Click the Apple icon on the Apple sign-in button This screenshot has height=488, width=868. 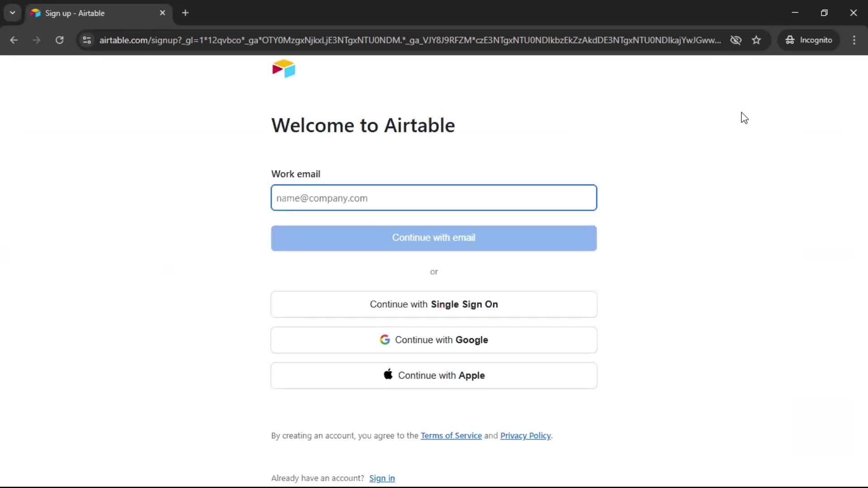[x=388, y=374]
